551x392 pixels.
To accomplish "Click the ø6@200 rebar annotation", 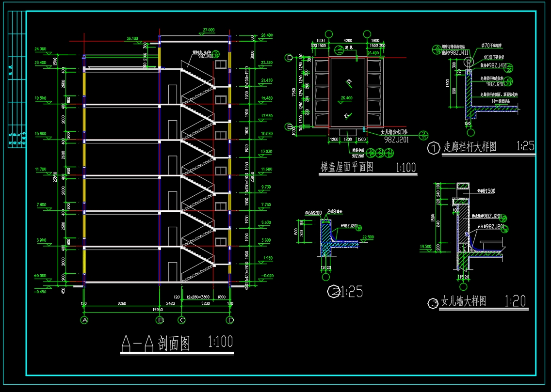I will [x=313, y=213].
